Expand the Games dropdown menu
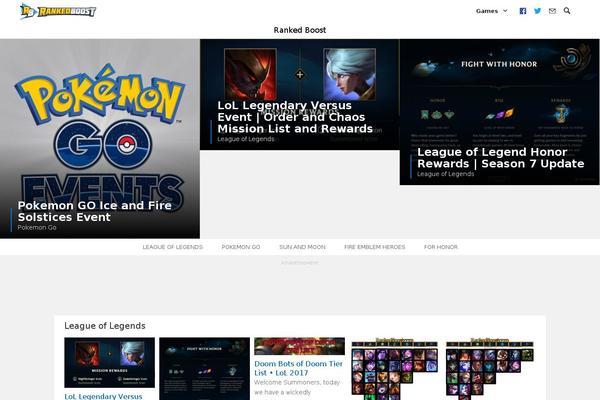Screen dimensions: 600x400 tap(491, 11)
